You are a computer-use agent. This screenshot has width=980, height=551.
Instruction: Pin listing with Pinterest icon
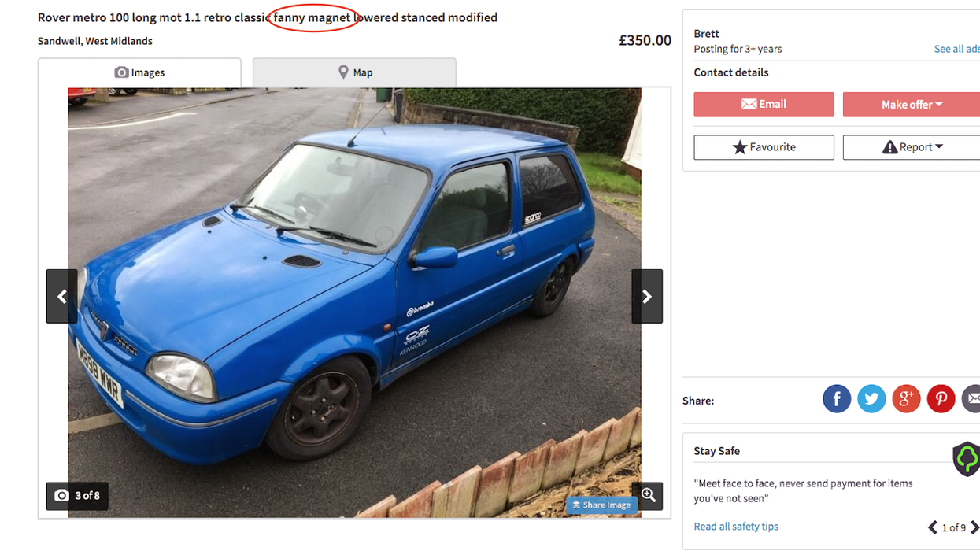click(941, 399)
